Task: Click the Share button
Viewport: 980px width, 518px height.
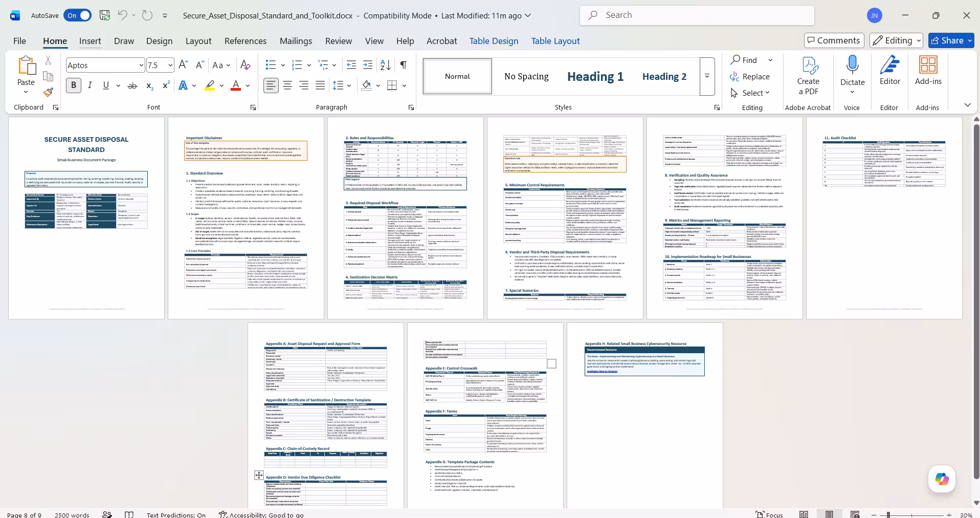Action: tap(951, 40)
